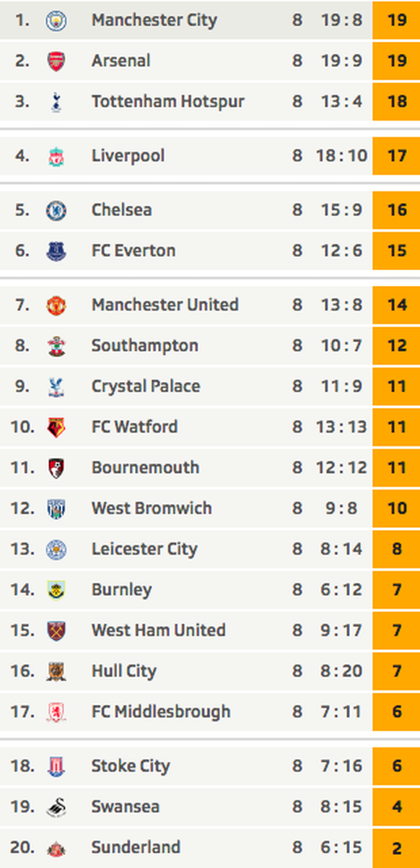420x868 pixels.
Task: Click the Crystal Palace crest icon
Action: tap(56, 386)
